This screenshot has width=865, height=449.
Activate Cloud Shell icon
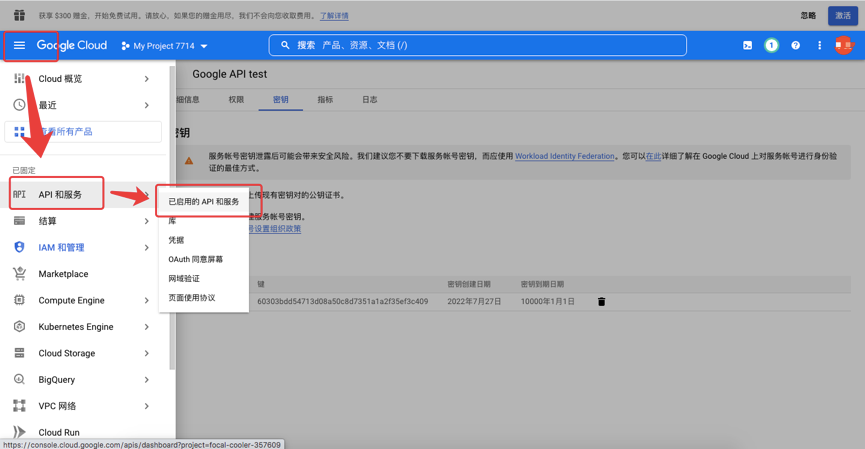point(747,45)
